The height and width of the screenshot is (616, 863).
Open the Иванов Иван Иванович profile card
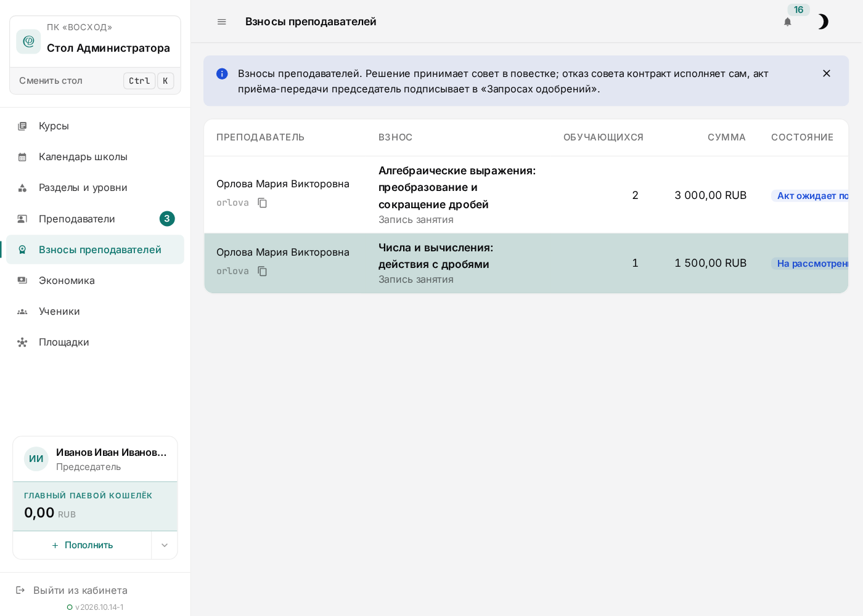95,459
